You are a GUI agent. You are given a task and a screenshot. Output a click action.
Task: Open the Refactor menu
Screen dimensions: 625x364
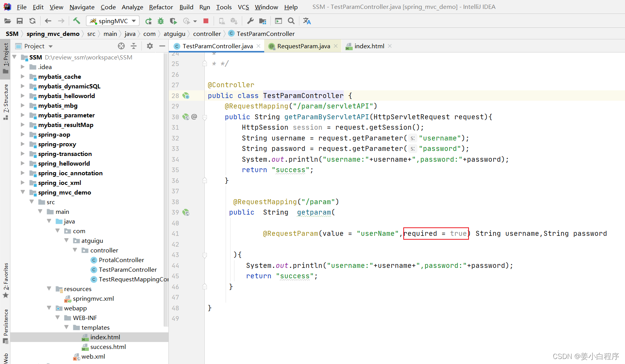(161, 7)
